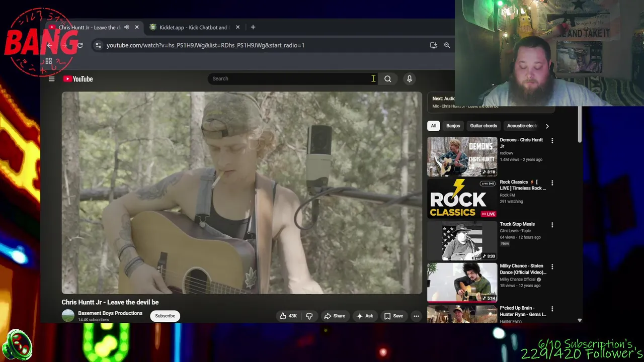Open Demons - Chris Huntt Jr thumbnail
Image resolution: width=644 pixels, height=362 pixels.
coord(462,156)
